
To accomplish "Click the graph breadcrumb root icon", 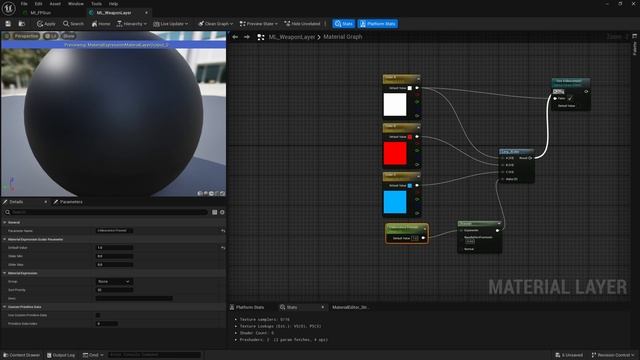I will (x=260, y=37).
